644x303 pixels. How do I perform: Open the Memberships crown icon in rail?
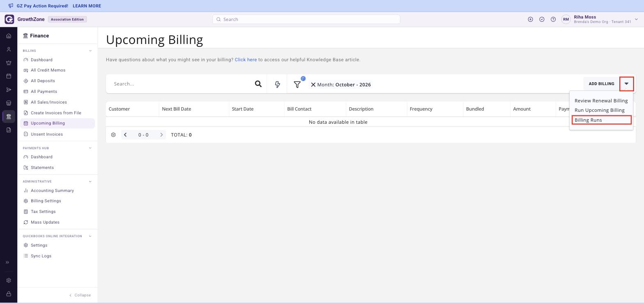tap(9, 63)
